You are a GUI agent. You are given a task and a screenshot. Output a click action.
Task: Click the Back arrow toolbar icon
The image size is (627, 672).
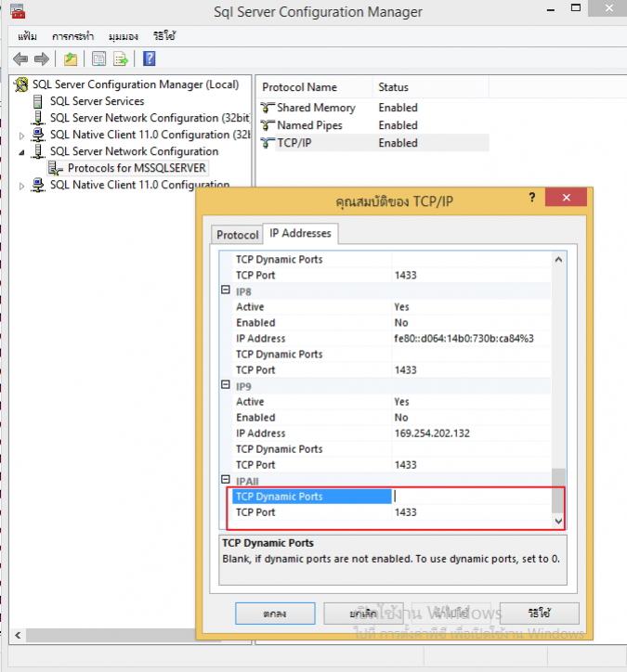coord(20,59)
